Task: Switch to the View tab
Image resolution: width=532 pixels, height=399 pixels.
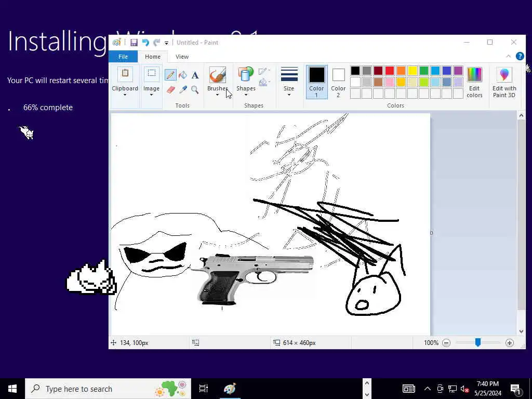Action: click(182, 57)
